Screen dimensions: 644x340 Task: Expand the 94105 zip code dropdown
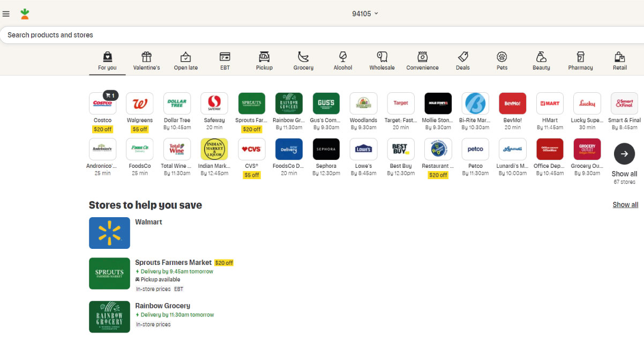pyautogui.click(x=365, y=13)
